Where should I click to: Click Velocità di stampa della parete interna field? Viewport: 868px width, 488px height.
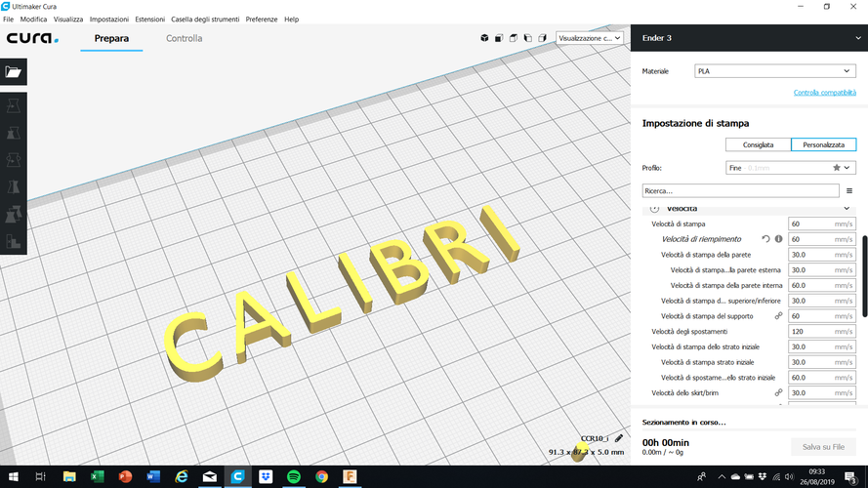click(821, 286)
